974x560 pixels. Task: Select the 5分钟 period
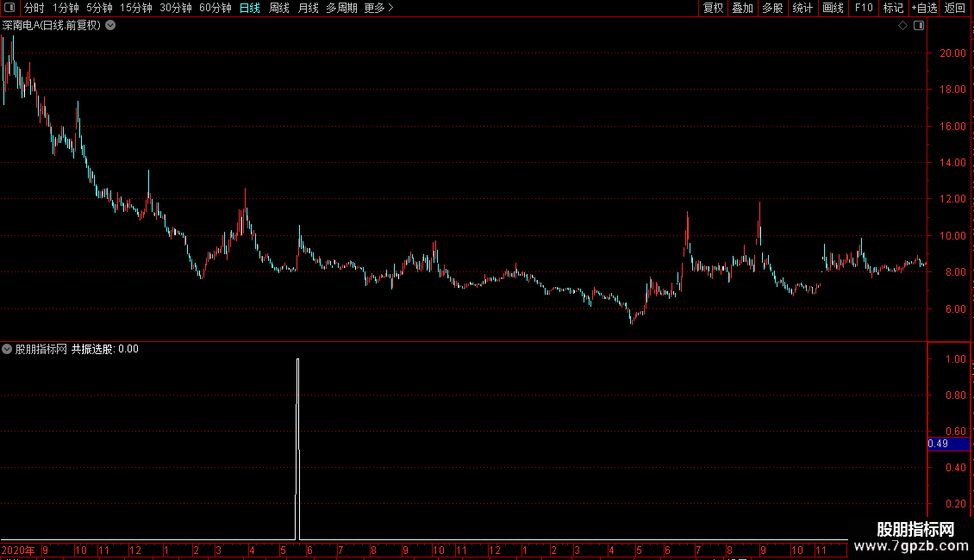tap(99, 8)
